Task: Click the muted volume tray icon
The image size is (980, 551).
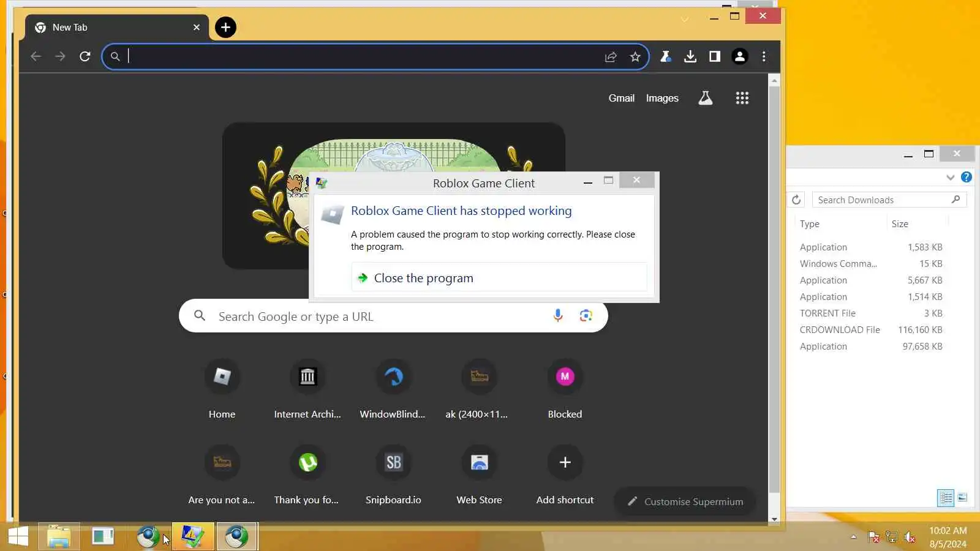Action: [910, 537]
